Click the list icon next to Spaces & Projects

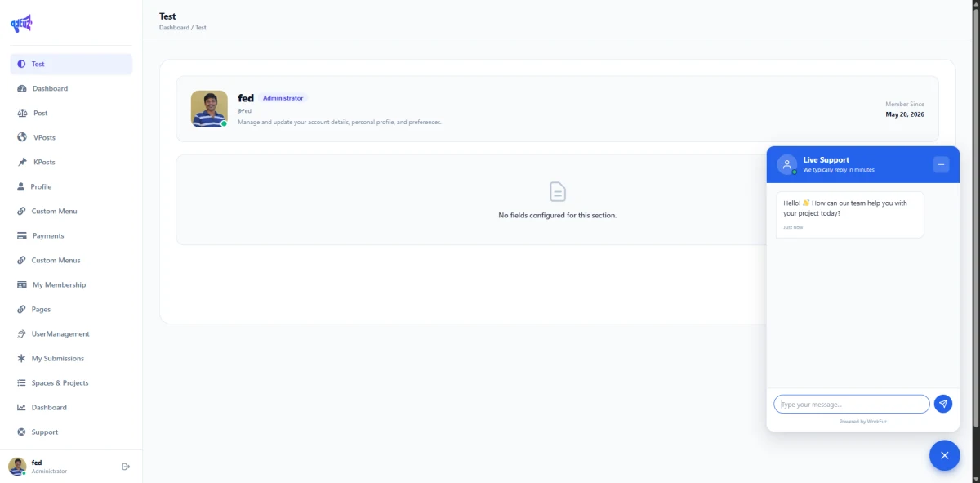(x=21, y=382)
